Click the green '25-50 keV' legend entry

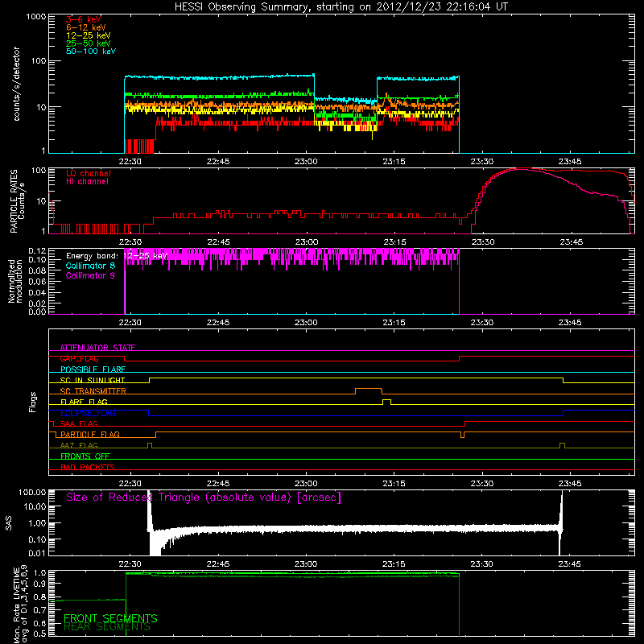click(x=88, y=43)
